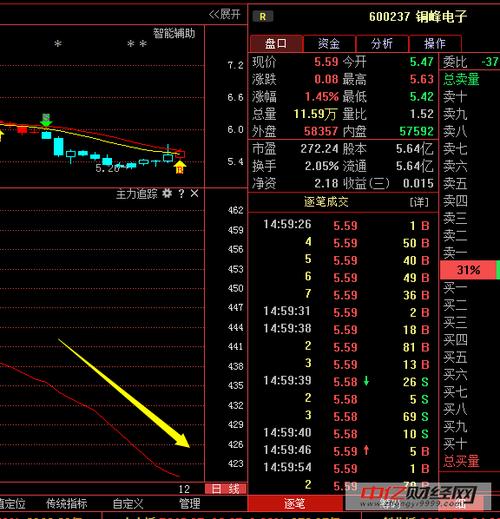This screenshot has height=519, width=500.
Task: Close the 主力追踪 indicator panel
Action: [194, 193]
